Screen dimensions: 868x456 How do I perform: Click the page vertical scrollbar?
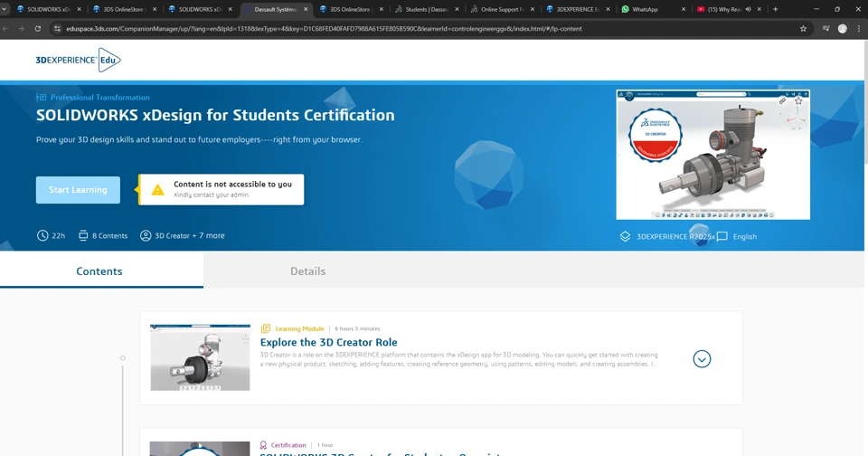click(865, 102)
